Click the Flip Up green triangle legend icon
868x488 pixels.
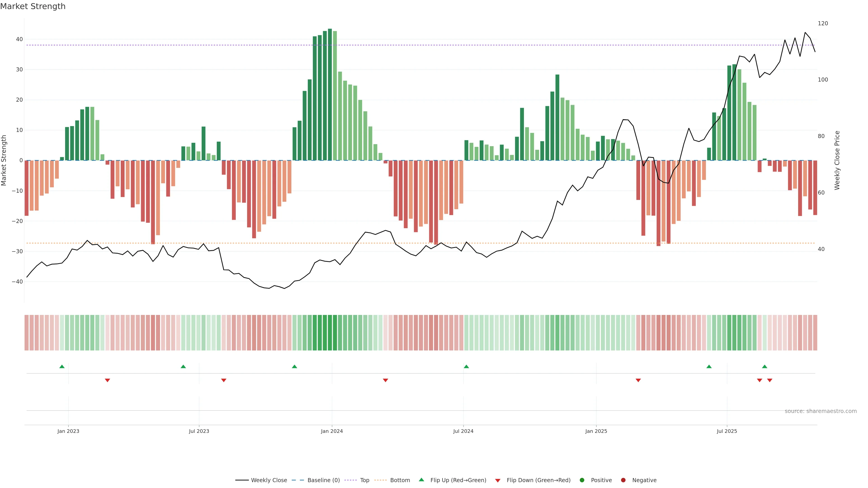(421, 480)
